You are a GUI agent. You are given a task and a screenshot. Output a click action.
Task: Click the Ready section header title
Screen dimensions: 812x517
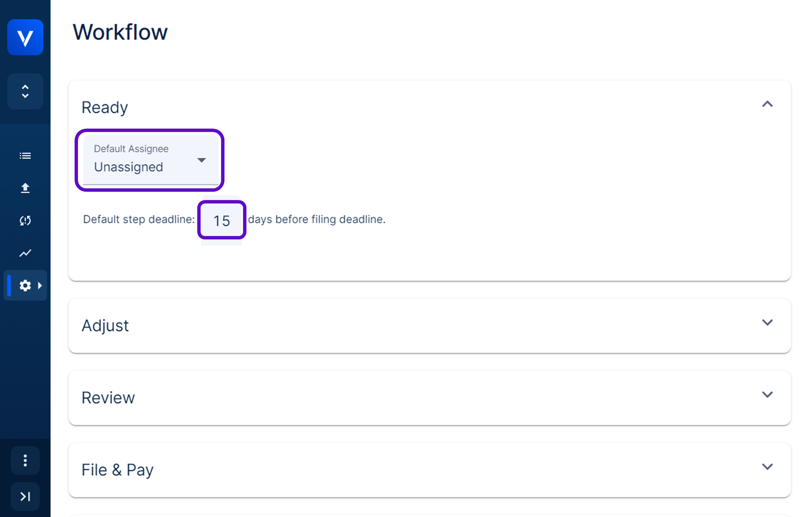pos(105,107)
